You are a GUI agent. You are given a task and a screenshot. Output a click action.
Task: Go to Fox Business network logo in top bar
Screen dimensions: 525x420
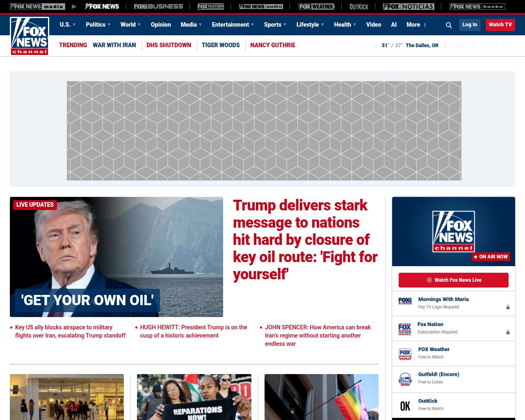158,7
